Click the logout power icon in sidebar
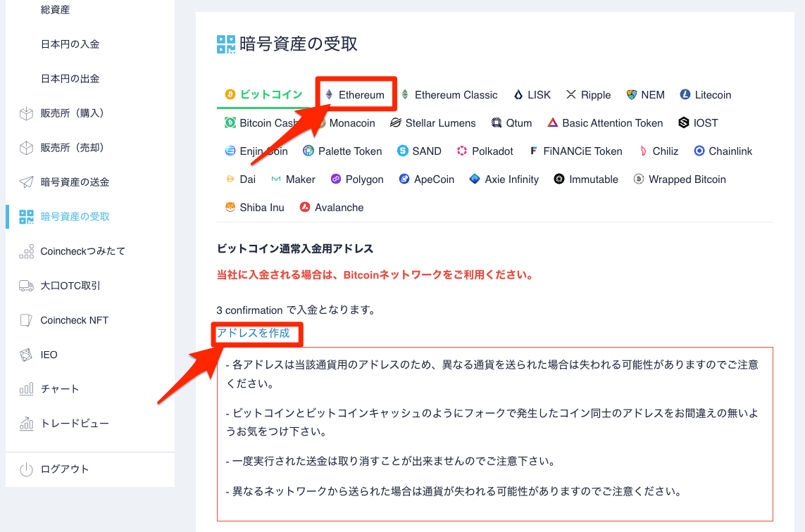 [x=26, y=469]
